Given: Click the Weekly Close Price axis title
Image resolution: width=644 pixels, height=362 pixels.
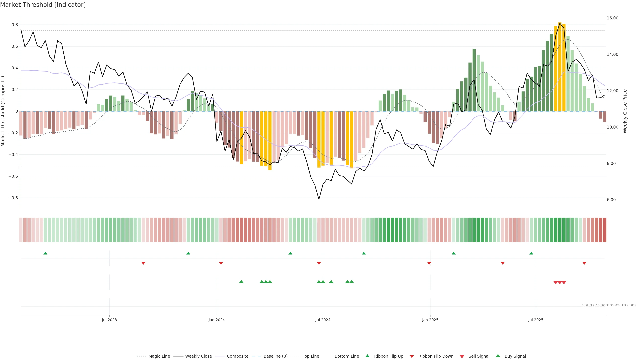Looking at the screenshot, I should pyautogui.click(x=625, y=111).
